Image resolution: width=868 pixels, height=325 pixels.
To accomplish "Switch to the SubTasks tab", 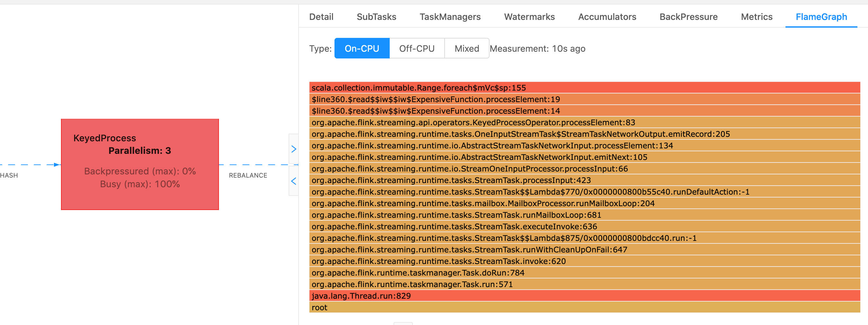I will [x=376, y=17].
